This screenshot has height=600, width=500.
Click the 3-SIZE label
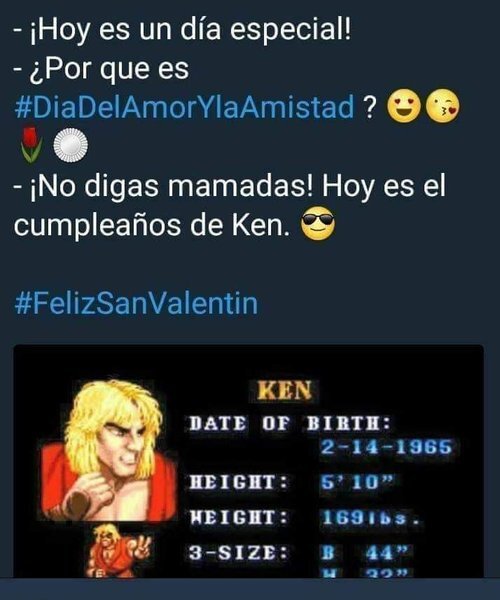pyautogui.click(x=238, y=553)
